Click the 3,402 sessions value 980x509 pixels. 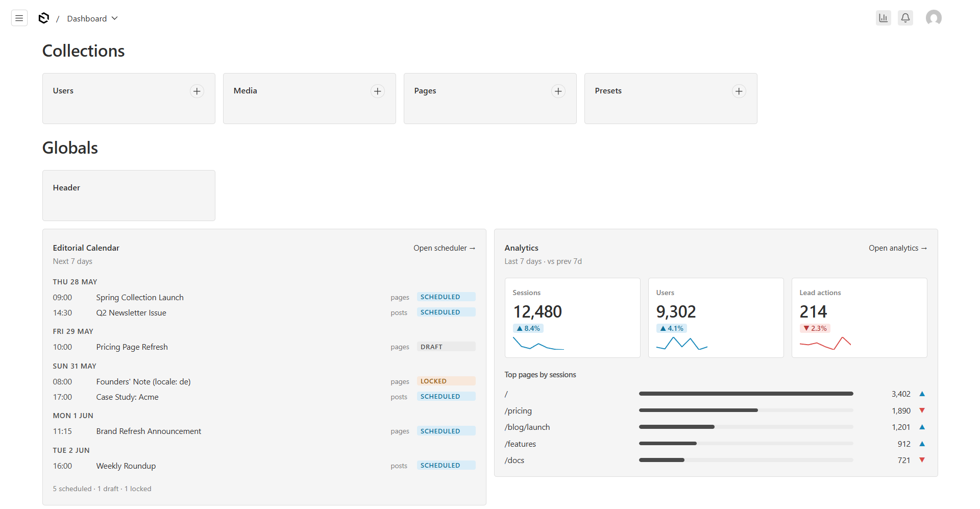point(901,394)
